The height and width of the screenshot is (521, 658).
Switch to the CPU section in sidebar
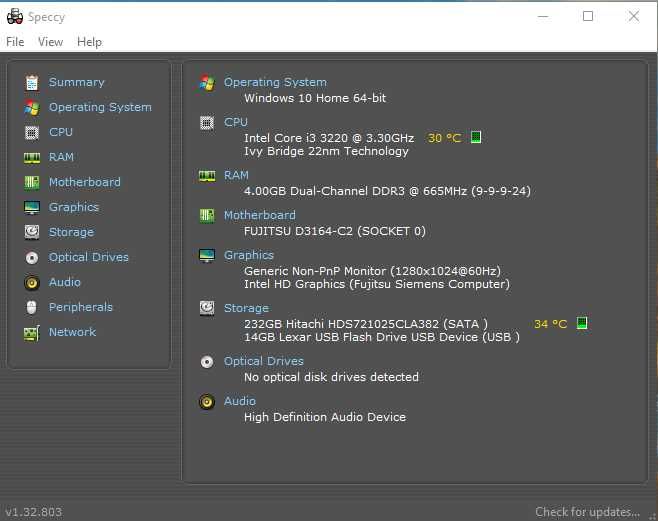point(61,132)
